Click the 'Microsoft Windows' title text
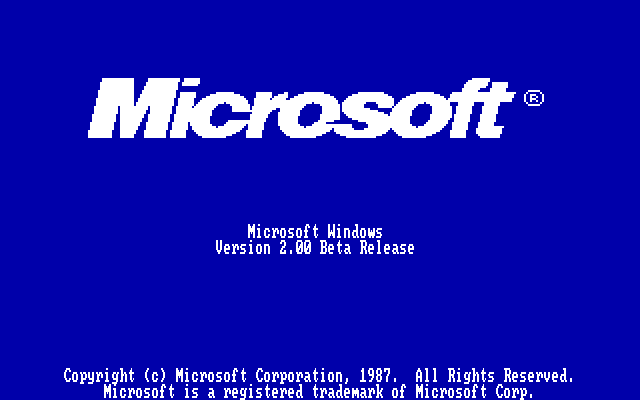The image size is (640, 400). 315,231
